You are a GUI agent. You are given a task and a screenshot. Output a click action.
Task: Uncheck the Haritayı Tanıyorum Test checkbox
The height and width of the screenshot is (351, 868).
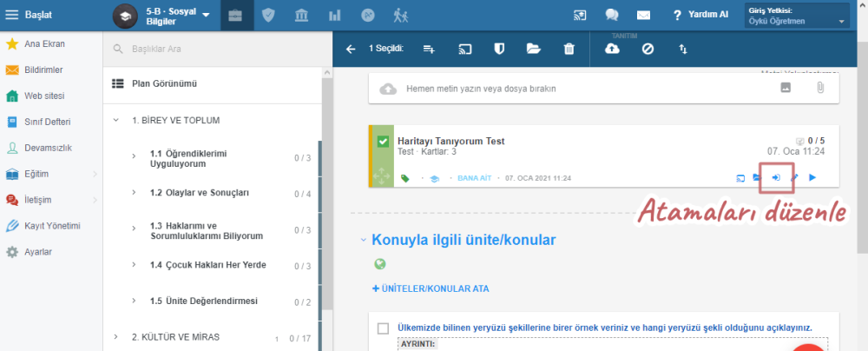point(383,142)
